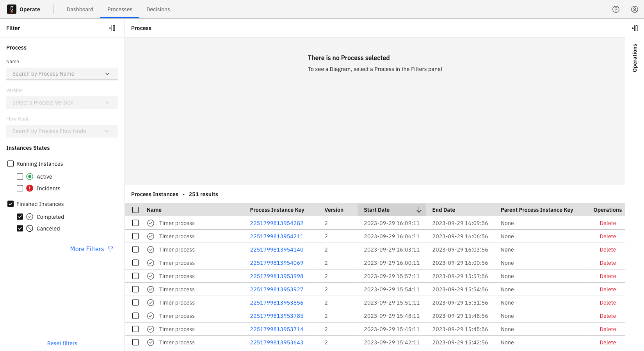
Task: Click End Date 2023-09-29 16:03:56 cell
Action: pos(460,250)
